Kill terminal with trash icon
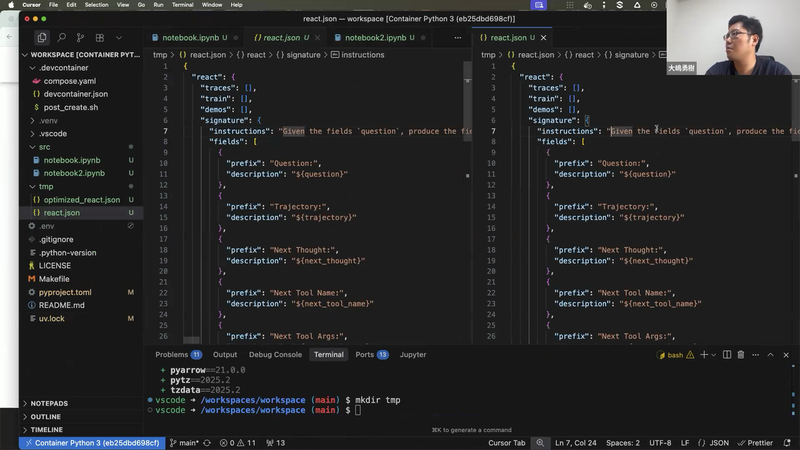This screenshot has height=450, width=800. [741, 355]
